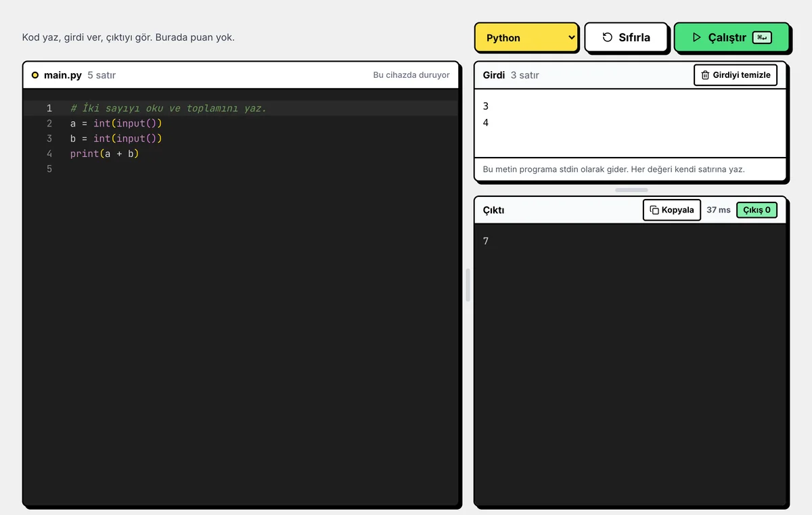
Task: Click the vertical editor splitter handle
Action: coord(468,285)
